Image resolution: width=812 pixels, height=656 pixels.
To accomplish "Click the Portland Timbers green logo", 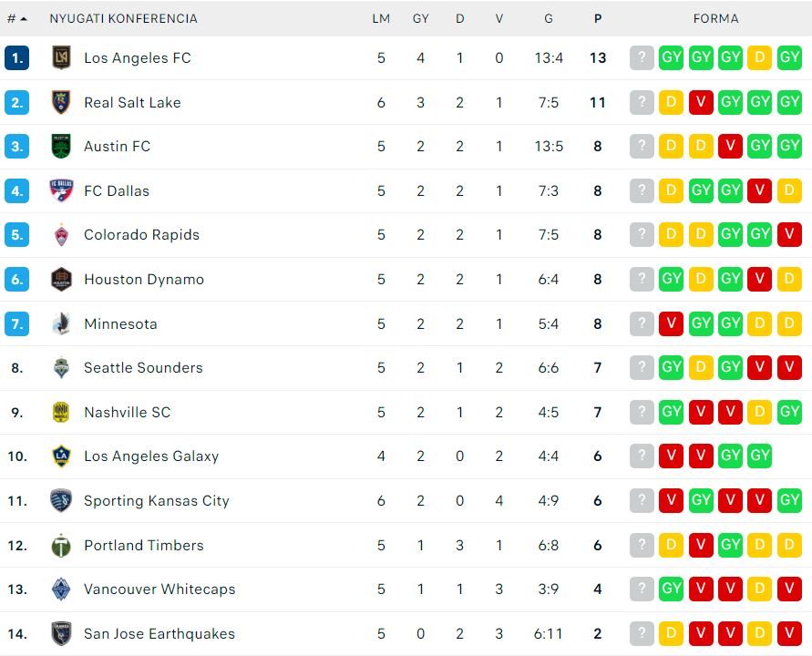I will tap(61, 546).
